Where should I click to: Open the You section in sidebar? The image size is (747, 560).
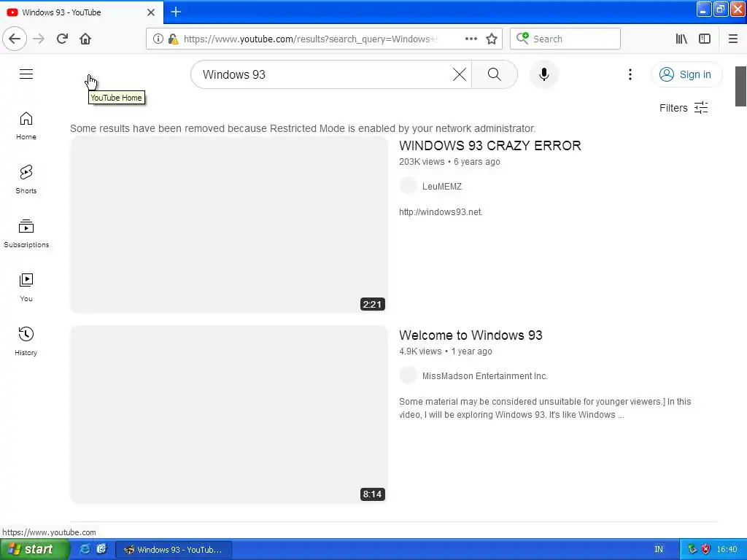(26, 287)
